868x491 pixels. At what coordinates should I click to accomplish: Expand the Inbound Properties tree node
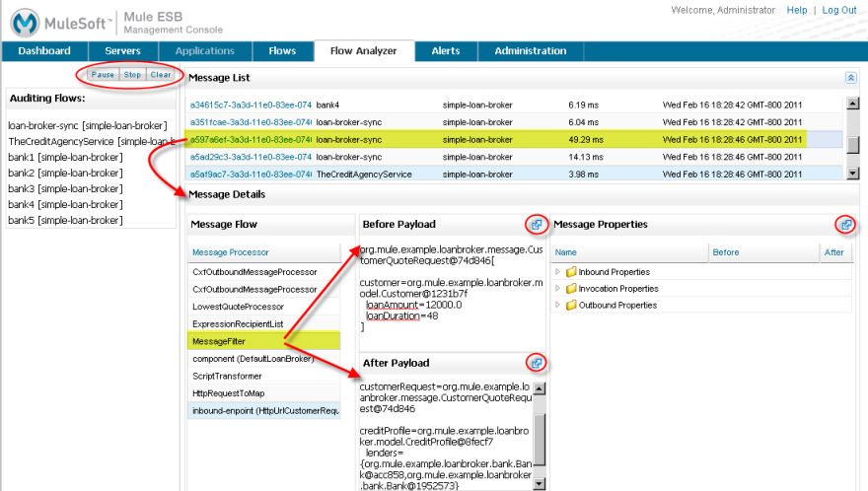[557, 272]
